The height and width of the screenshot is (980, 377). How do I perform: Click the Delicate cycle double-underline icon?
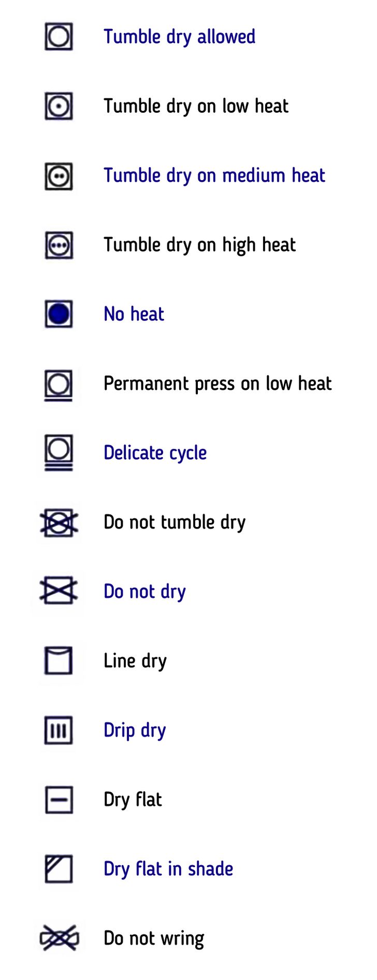59,451
